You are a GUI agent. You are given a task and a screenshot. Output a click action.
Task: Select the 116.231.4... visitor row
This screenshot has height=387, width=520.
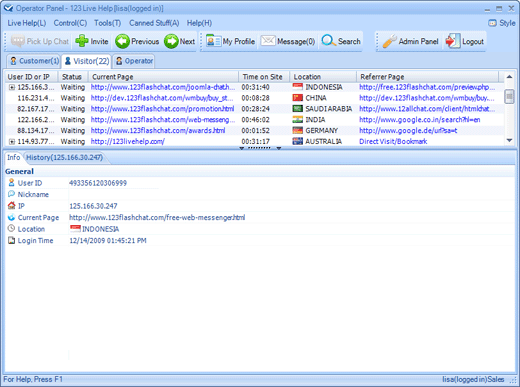[x=254, y=98]
